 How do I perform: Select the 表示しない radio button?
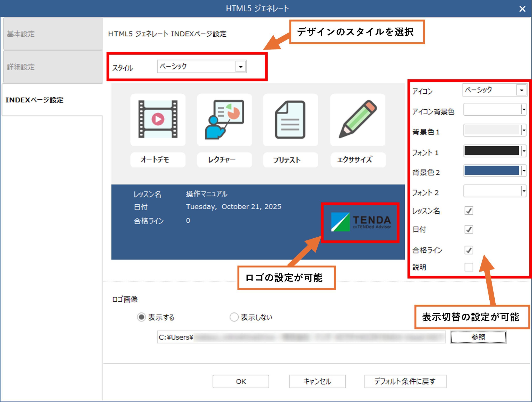pyautogui.click(x=234, y=317)
